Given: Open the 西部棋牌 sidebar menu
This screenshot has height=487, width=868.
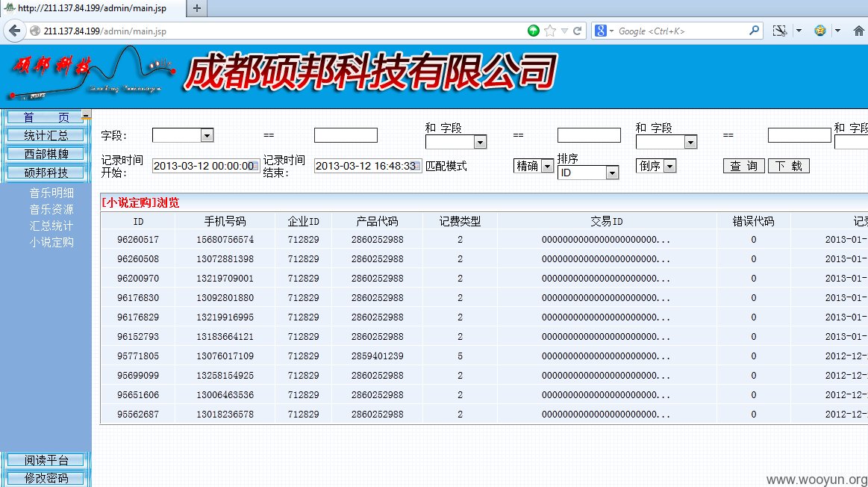Looking at the screenshot, I should click(x=46, y=154).
